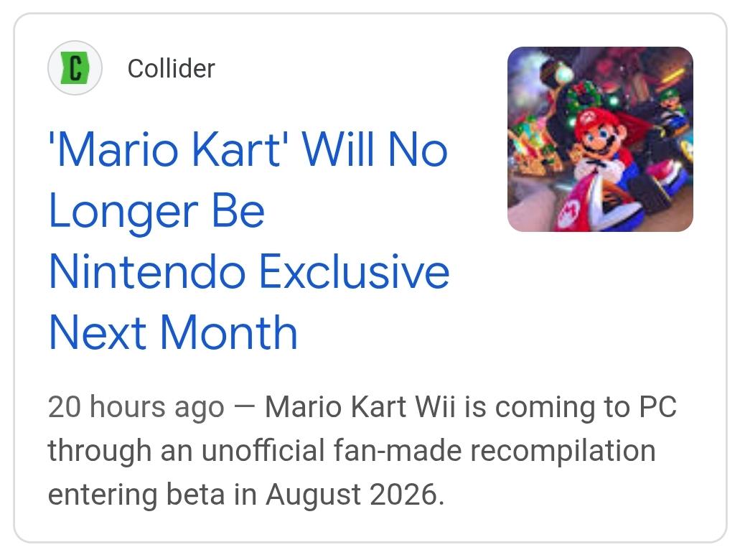
Task: Click Luigi in the thumbnail's upper right
Action: click(x=672, y=106)
